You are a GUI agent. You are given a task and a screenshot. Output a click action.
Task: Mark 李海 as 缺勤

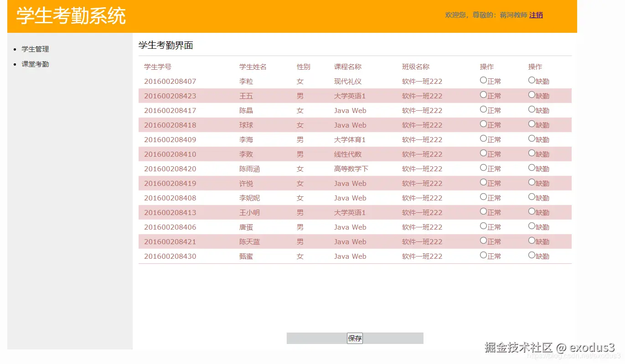click(x=532, y=138)
